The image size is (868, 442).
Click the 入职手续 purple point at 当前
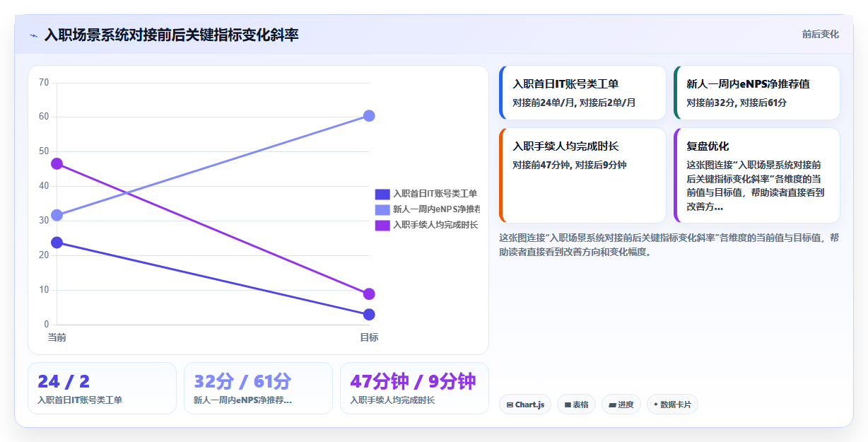click(57, 163)
